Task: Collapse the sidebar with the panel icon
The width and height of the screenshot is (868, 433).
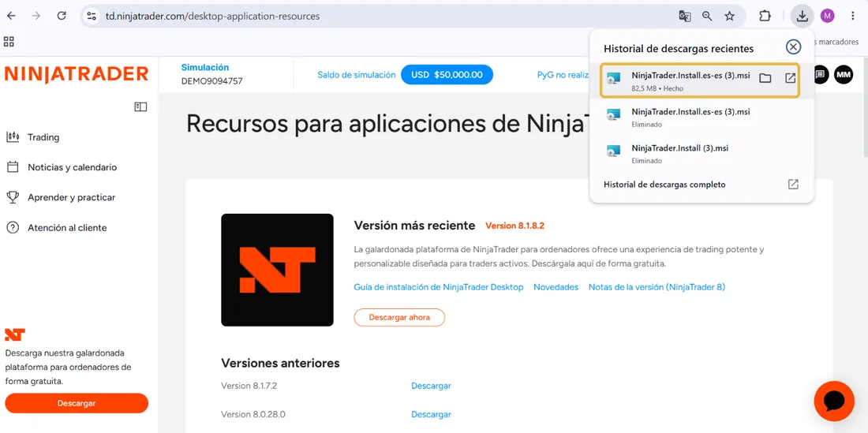Action: (x=140, y=106)
